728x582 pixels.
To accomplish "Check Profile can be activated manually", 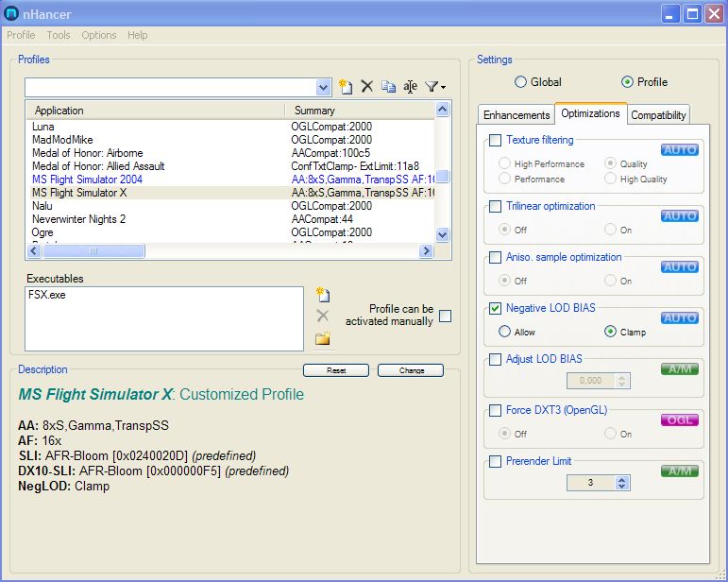I will pos(445,316).
